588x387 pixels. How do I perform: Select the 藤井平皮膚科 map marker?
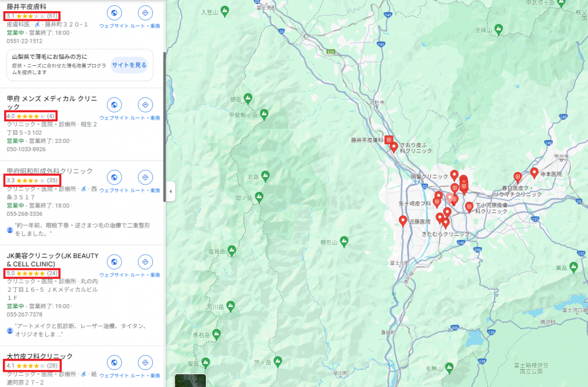pyautogui.click(x=389, y=140)
